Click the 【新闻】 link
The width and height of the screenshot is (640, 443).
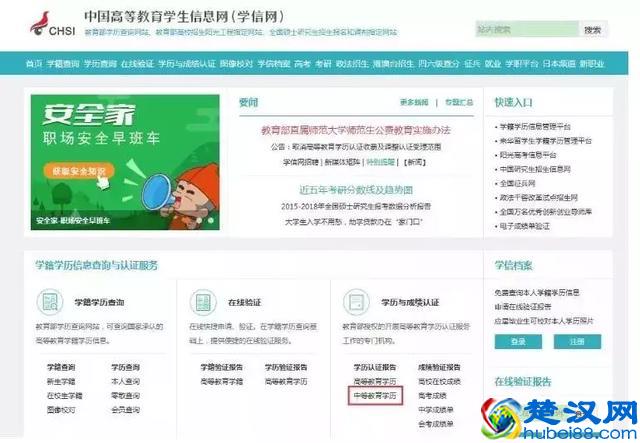tap(415, 162)
